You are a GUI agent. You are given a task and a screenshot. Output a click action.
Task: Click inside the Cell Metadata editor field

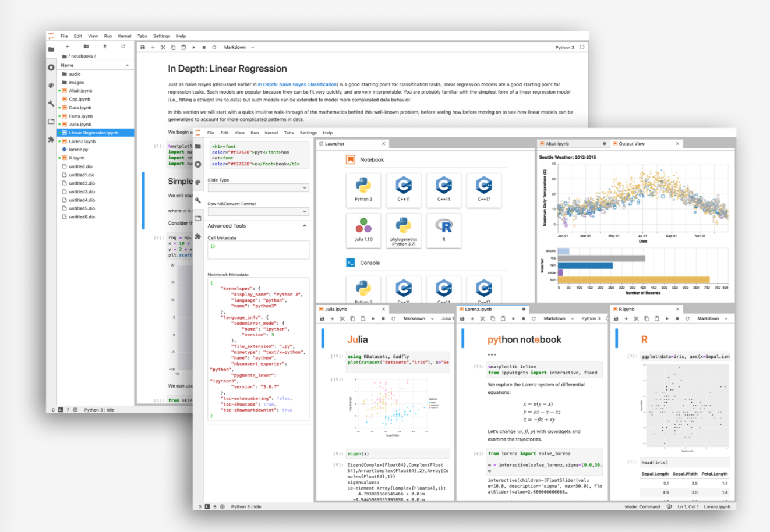[258, 250]
